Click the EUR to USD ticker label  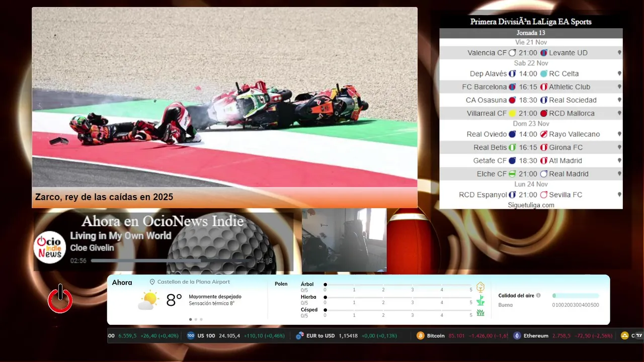320,336
